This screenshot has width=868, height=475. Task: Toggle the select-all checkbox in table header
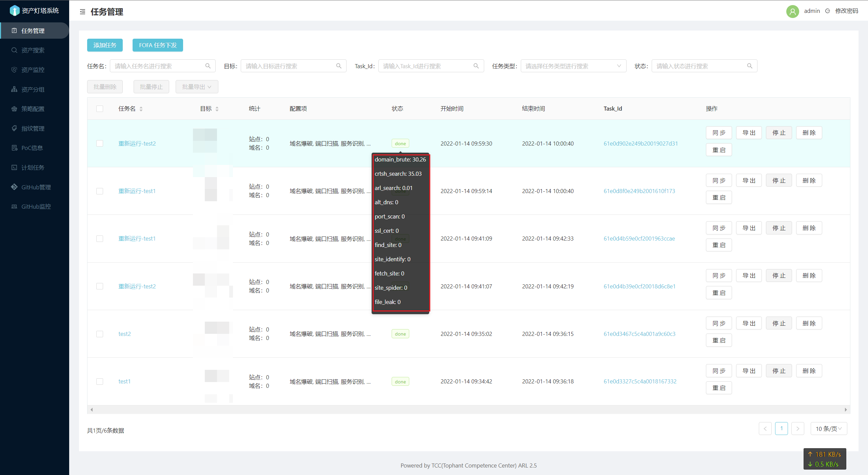pos(100,109)
